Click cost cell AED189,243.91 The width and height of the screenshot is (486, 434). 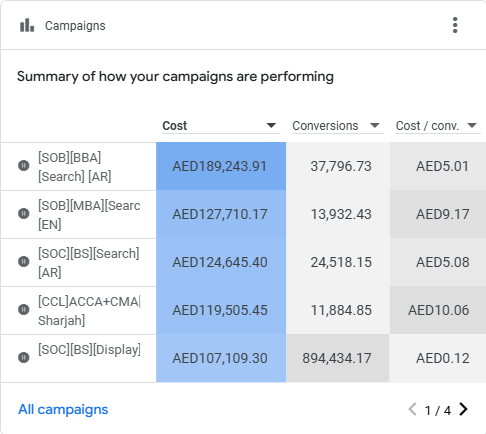click(x=221, y=166)
